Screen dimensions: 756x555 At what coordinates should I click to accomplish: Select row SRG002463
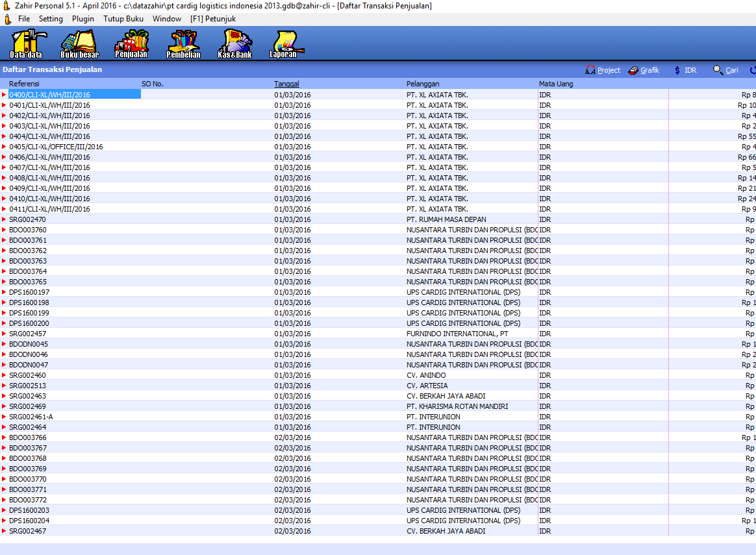pos(378,396)
